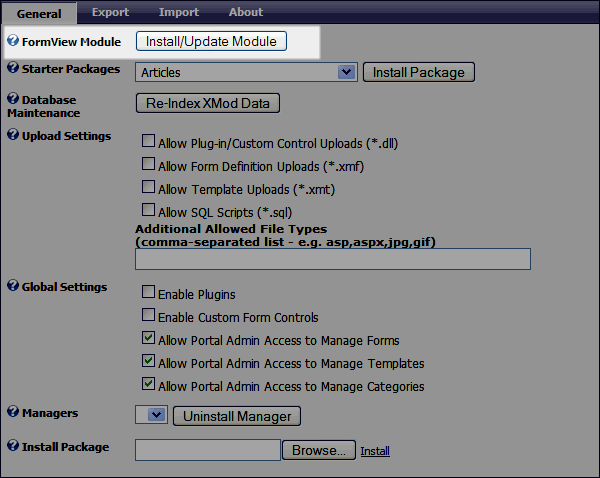Uncheck Allow Portal Admin Access to Manage Templates
The width and height of the screenshot is (600, 478).
148,361
